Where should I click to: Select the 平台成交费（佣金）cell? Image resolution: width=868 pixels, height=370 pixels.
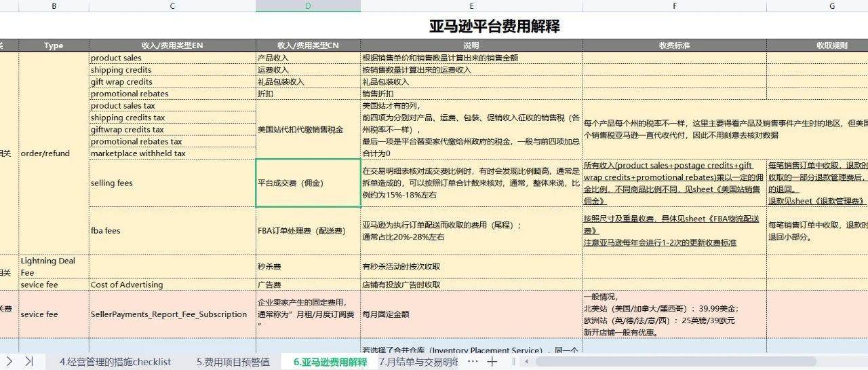click(x=308, y=183)
